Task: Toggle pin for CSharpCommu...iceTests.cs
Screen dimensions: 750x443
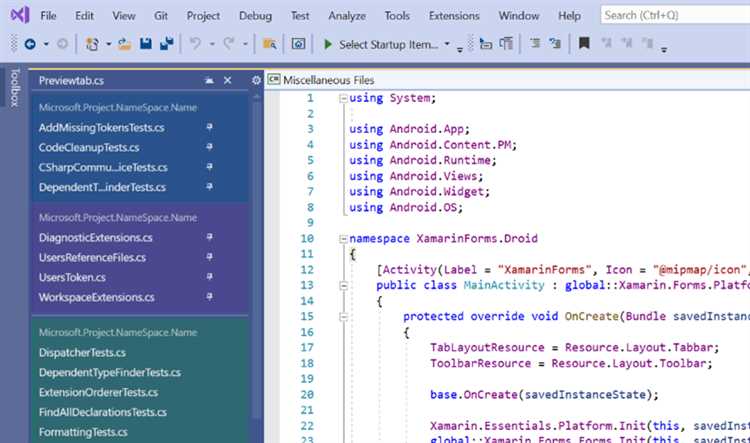Action: coord(209,167)
